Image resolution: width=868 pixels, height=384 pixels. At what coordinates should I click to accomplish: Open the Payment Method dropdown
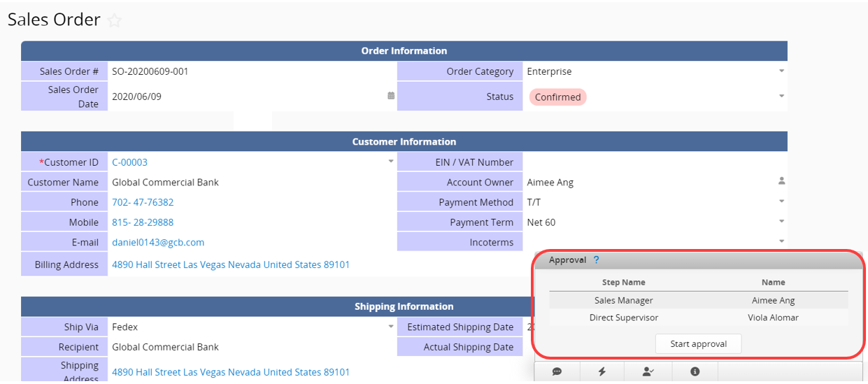[x=781, y=201]
